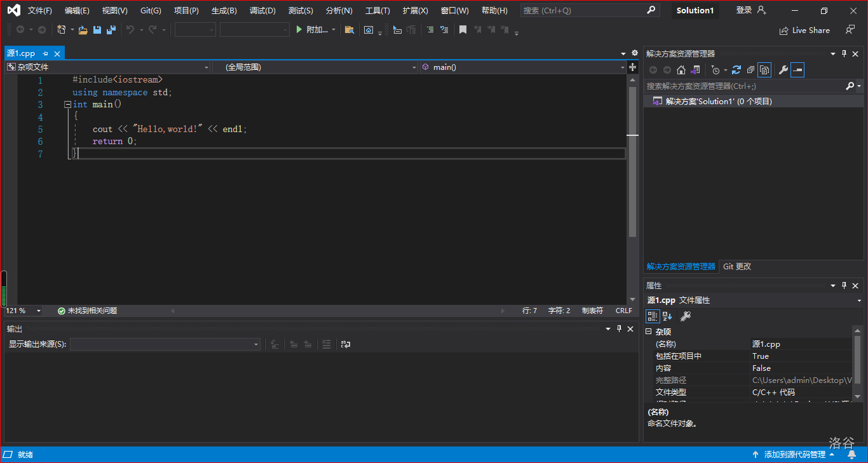Sort properties alphabetically in the Properties panel
The height and width of the screenshot is (463, 868).
click(x=667, y=316)
